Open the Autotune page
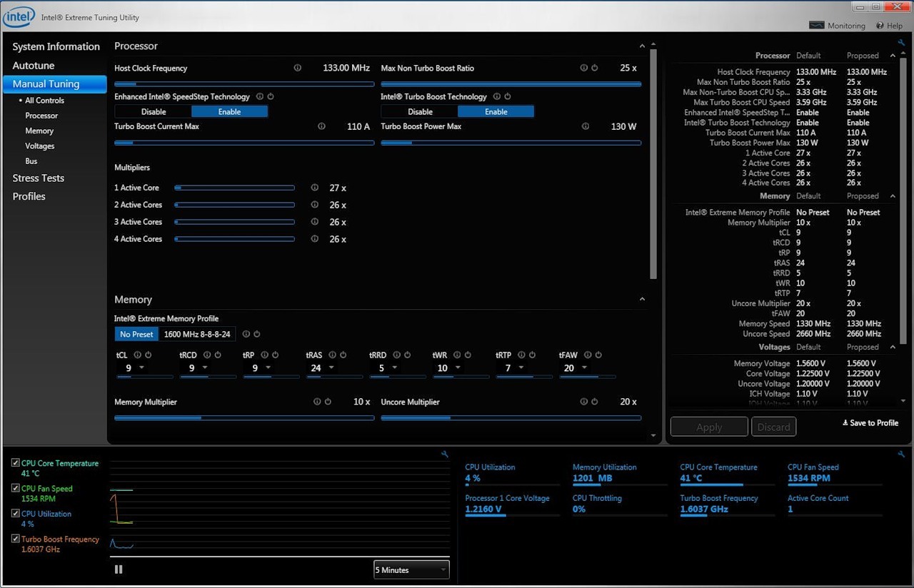The height and width of the screenshot is (588, 914). point(34,65)
